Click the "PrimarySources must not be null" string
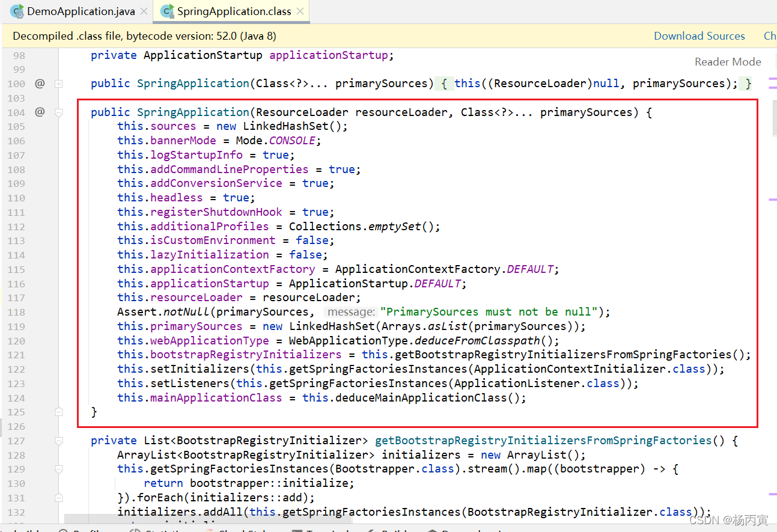 (489, 312)
